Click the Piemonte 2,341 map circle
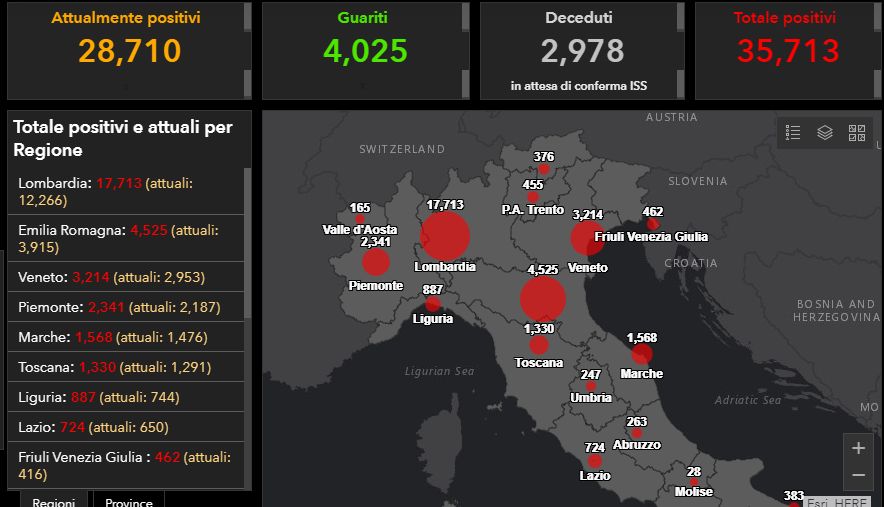 [x=376, y=262]
